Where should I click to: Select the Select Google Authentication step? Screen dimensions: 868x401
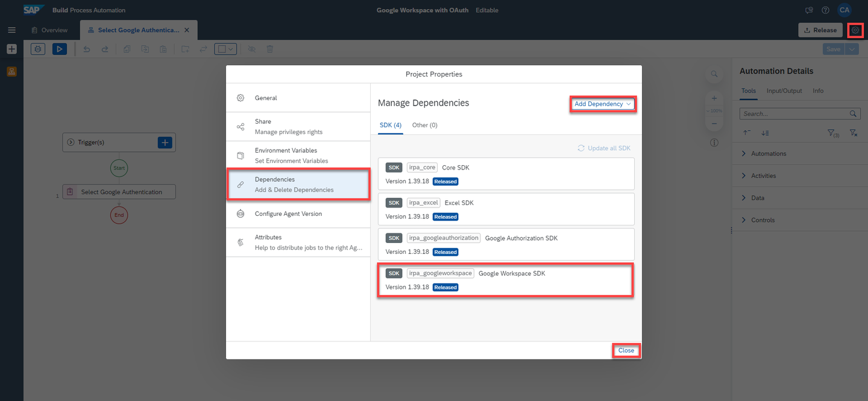119,192
